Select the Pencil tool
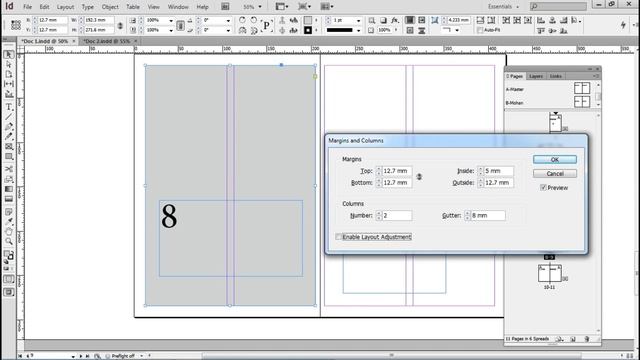The image size is (640, 360). tap(9, 136)
